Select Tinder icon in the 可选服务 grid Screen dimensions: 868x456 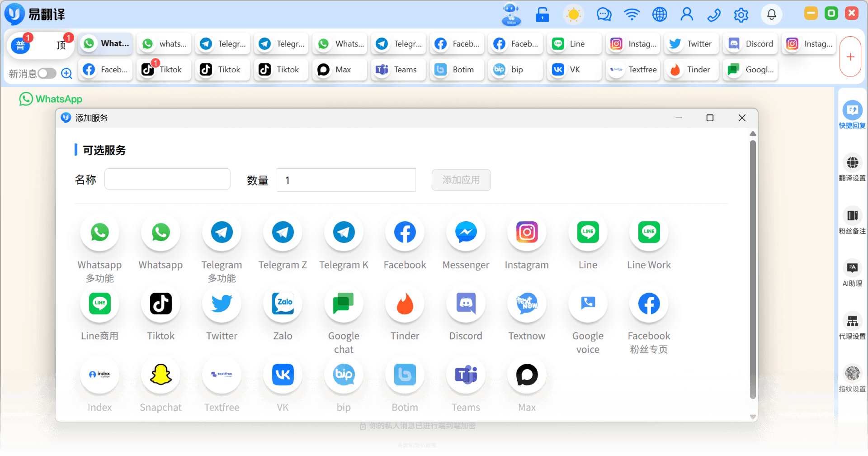405,304
